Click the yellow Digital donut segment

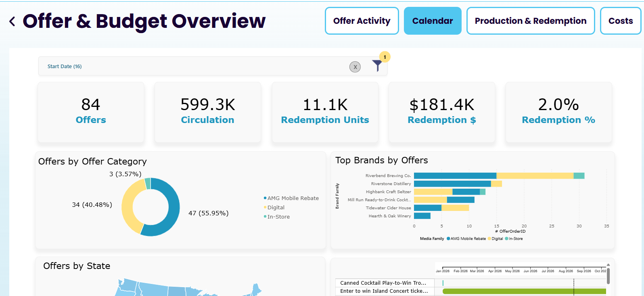pyautogui.click(x=128, y=208)
